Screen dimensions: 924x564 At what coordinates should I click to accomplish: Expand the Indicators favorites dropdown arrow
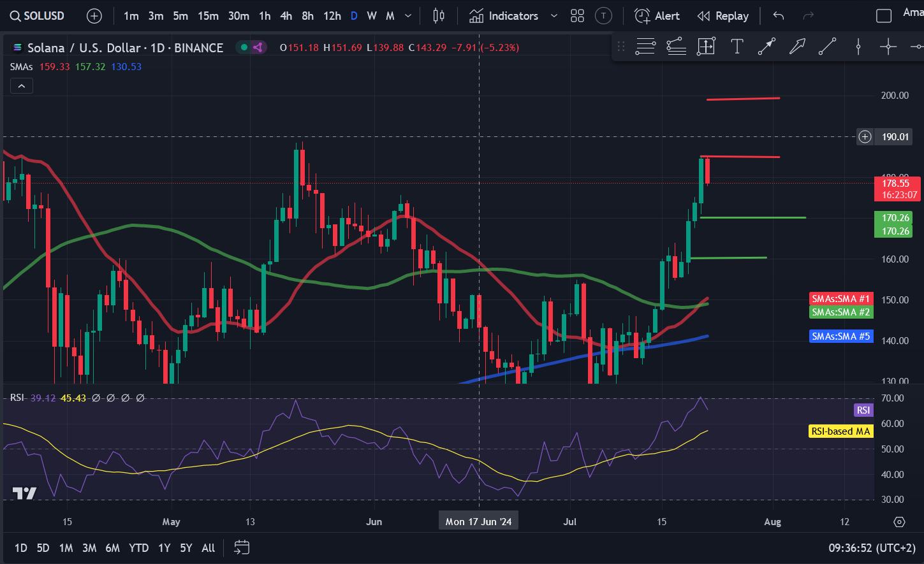(554, 16)
